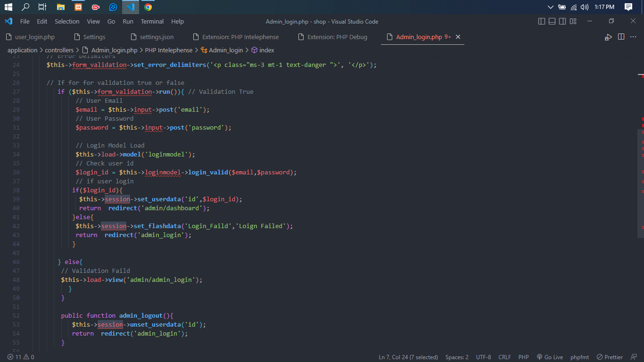Viewport: 644px width, 362px height.
Task: Click the Prettier status bar item
Action: tap(610, 357)
